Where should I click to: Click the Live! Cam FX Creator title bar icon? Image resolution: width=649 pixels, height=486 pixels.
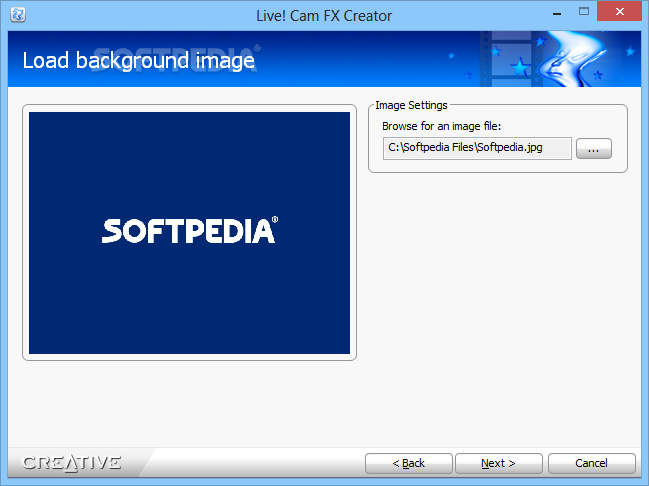click(18, 15)
